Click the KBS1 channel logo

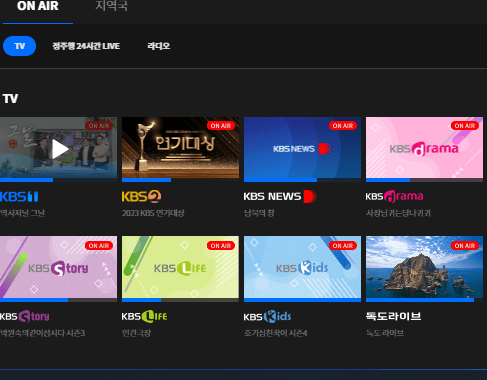pyautogui.click(x=19, y=197)
